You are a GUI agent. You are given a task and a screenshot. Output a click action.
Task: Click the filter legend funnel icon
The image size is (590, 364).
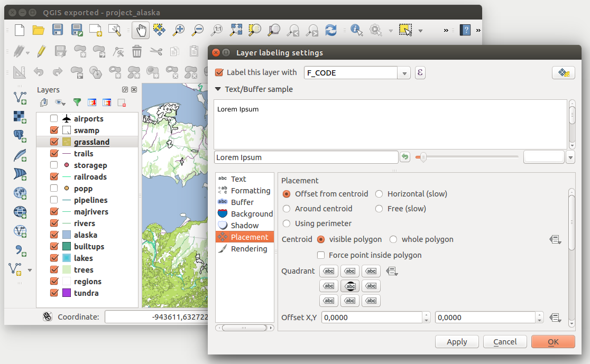coord(77,102)
